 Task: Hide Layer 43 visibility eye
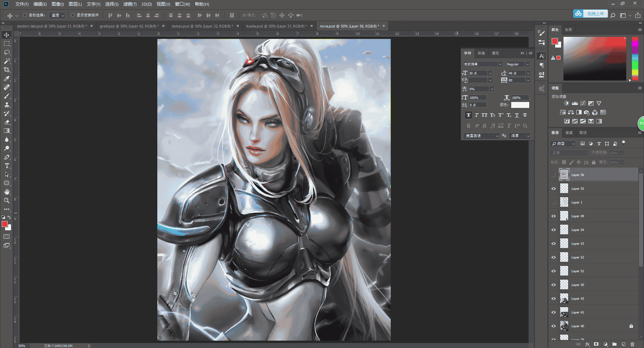(553, 299)
